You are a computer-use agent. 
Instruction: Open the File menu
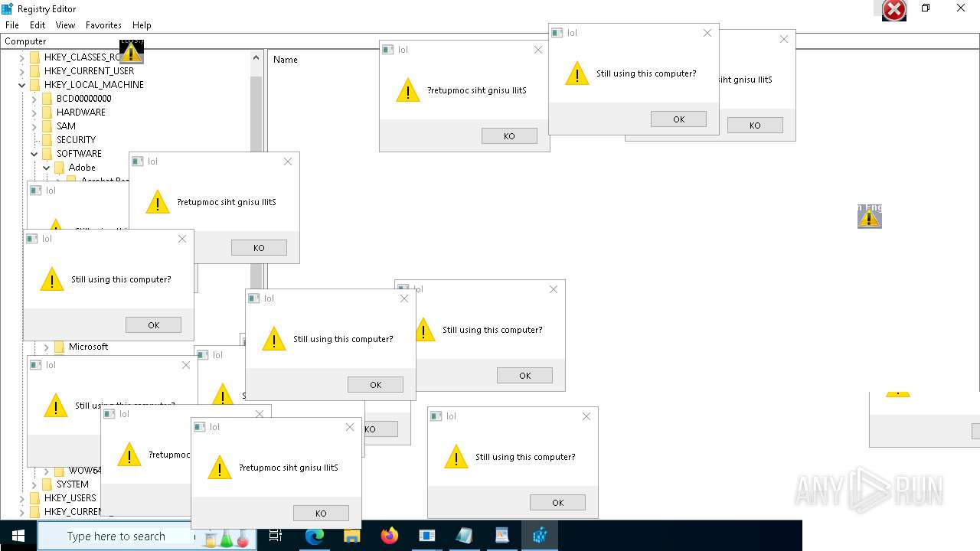pyautogui.click(x=12, y=25)
